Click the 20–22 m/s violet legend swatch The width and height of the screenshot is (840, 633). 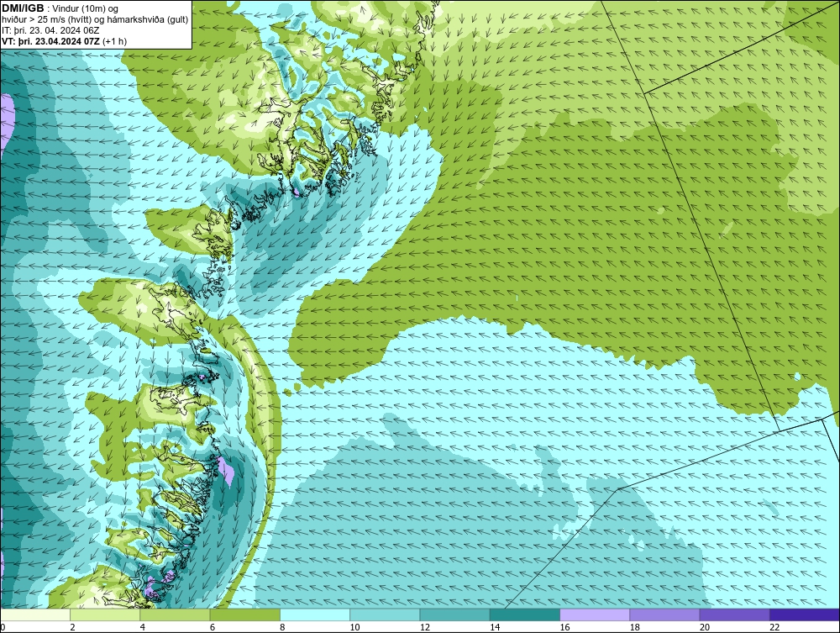pyautogui.click(x=734, y=615)
